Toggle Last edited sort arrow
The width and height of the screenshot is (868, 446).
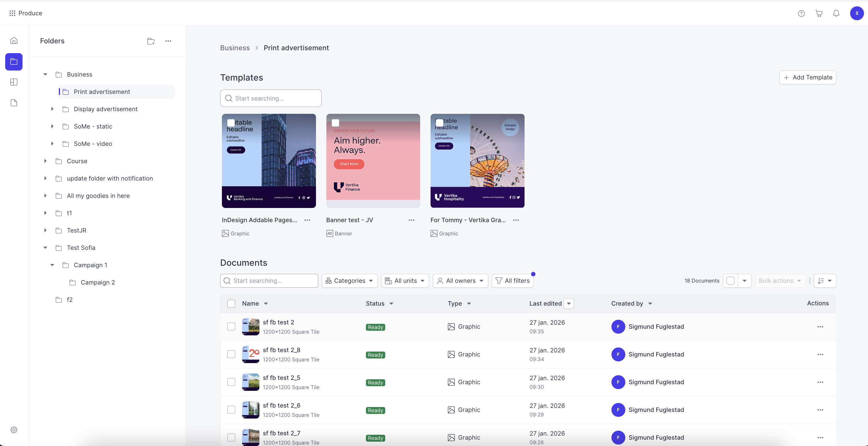pos(569,304)
